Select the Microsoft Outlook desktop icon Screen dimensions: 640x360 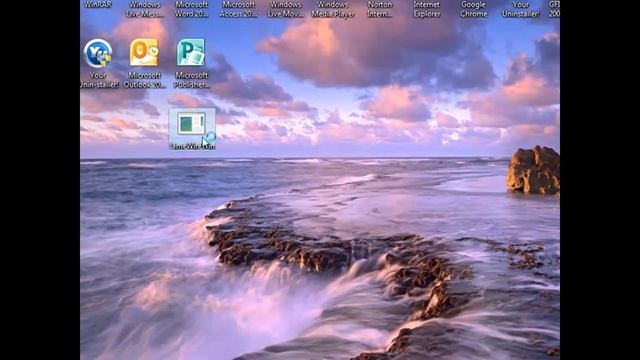[144, 53]
